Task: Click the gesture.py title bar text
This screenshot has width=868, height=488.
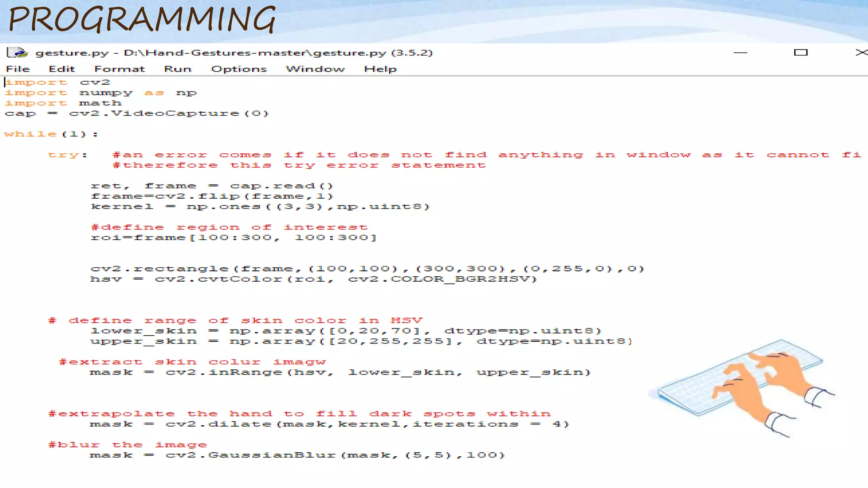Action: pos(234,53)
